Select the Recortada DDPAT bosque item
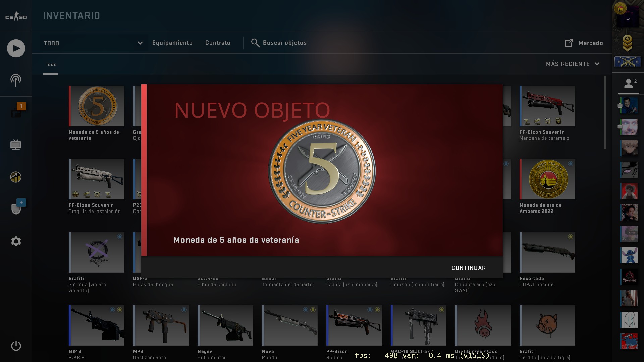Viewport: 644px width, 362px height. [x=547, y=252]
